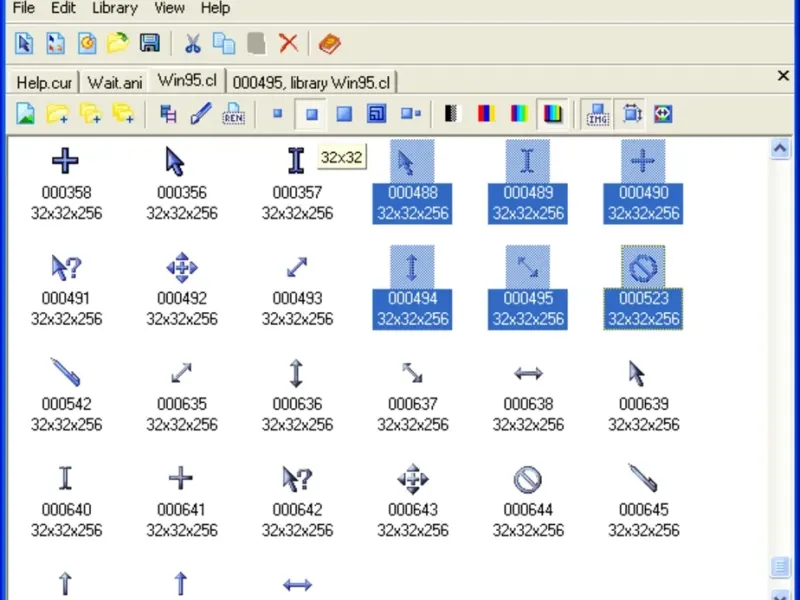Click the Cut scissors icon
The width and height of the screenshot is (800, 600).
coord(192,43)
